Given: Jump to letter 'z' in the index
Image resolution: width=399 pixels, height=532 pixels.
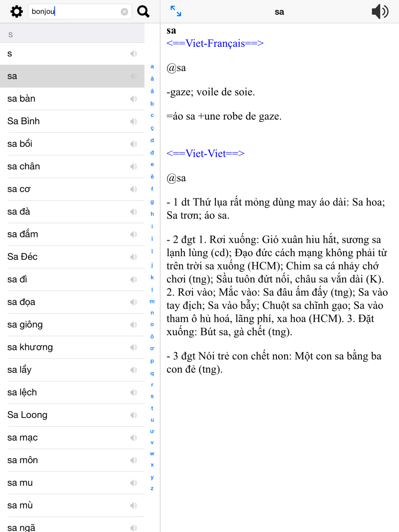Looking at the screenshot, I should [152, 488].
